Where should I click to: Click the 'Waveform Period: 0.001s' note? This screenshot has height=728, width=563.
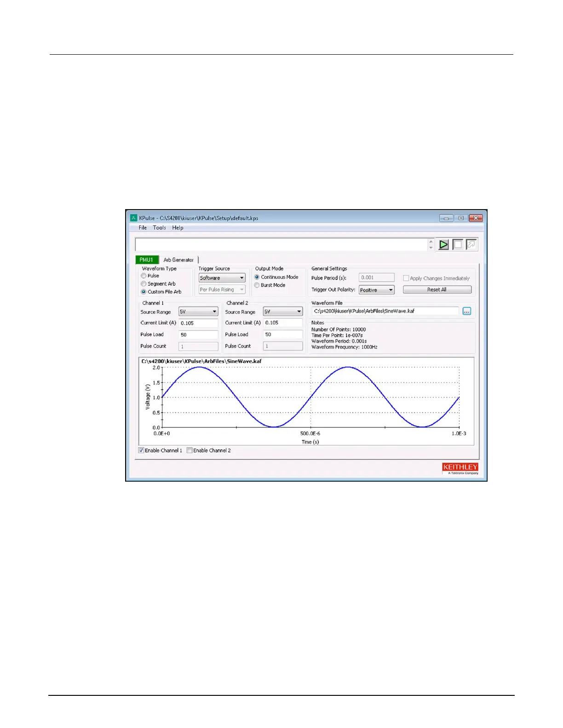pyautogui.click(x=339, y=341)
